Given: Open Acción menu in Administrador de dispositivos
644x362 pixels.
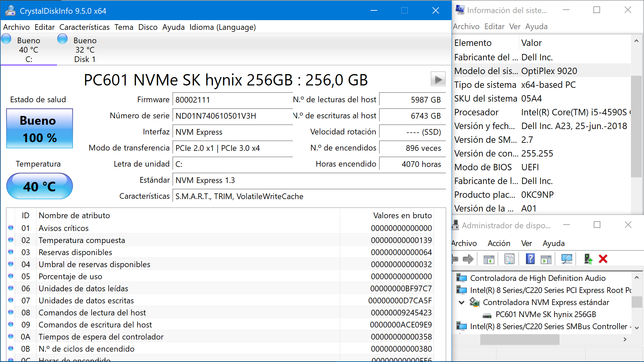Looking at the screenshot, I should (499, 243).
